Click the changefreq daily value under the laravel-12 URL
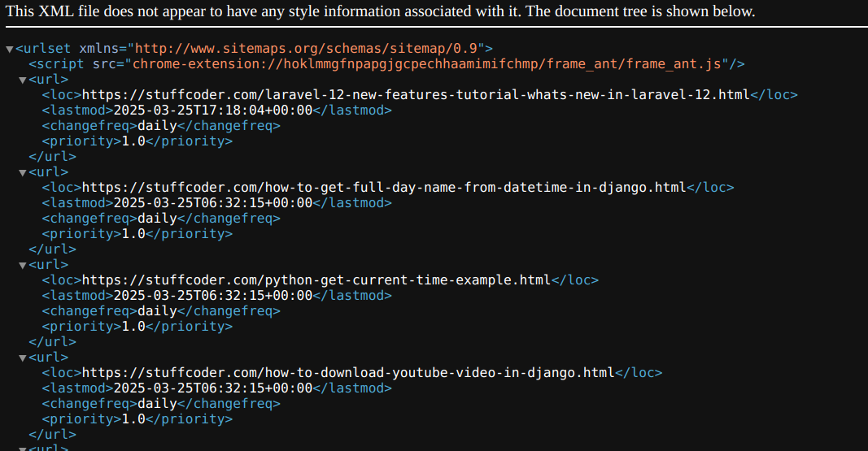Image resolution: width=868 pixels, height=451 pixels. [x=157, y=125]
